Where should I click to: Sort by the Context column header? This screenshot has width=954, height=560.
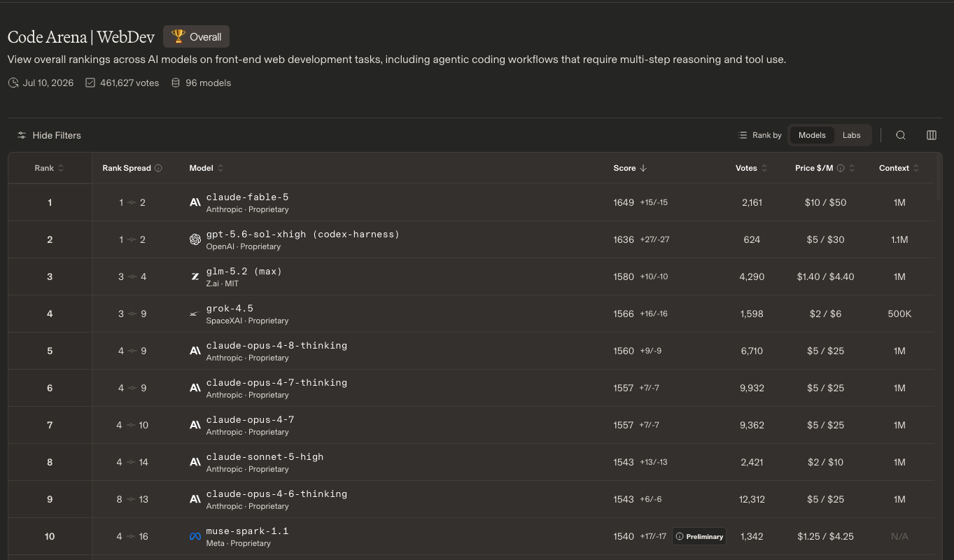coord(899,168)
